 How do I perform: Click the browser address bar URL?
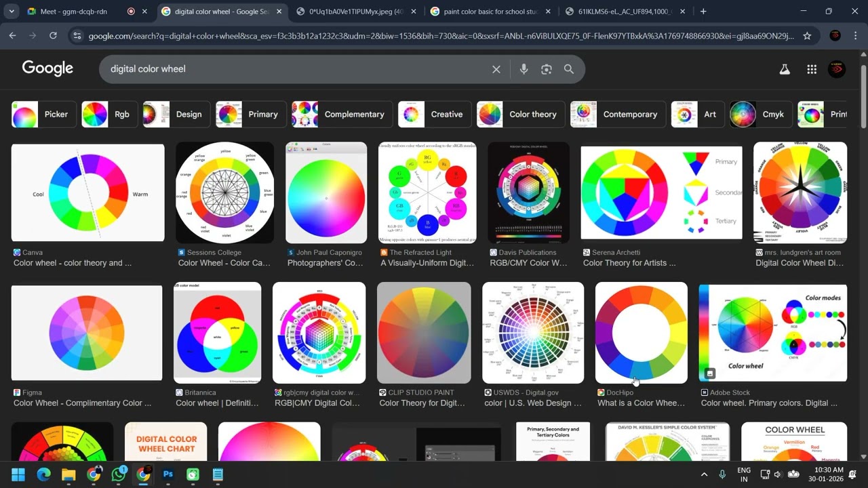441,36
